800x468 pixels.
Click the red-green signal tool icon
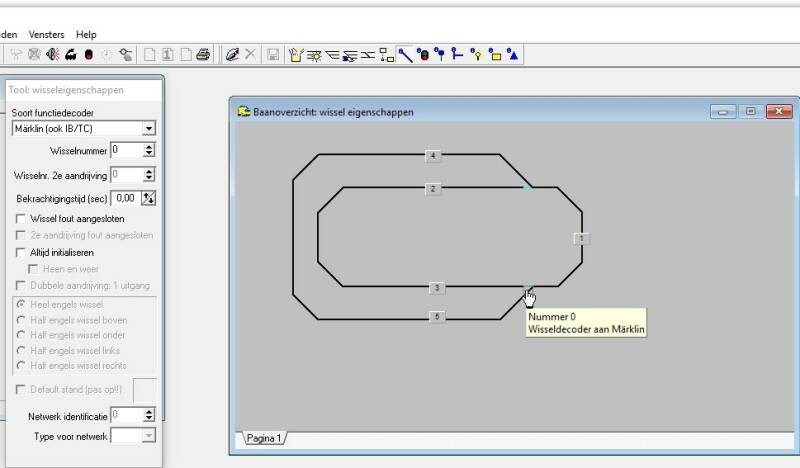point(422,54)
